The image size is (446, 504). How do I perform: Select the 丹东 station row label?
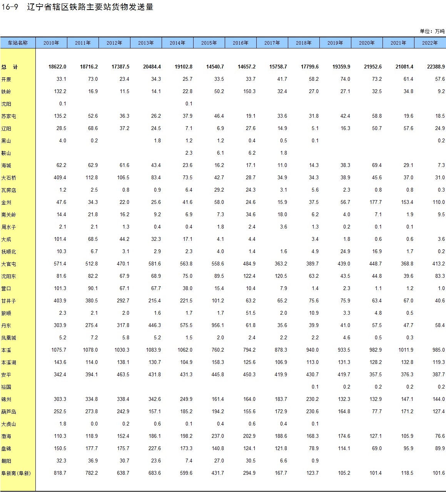[x=6, y=325]
